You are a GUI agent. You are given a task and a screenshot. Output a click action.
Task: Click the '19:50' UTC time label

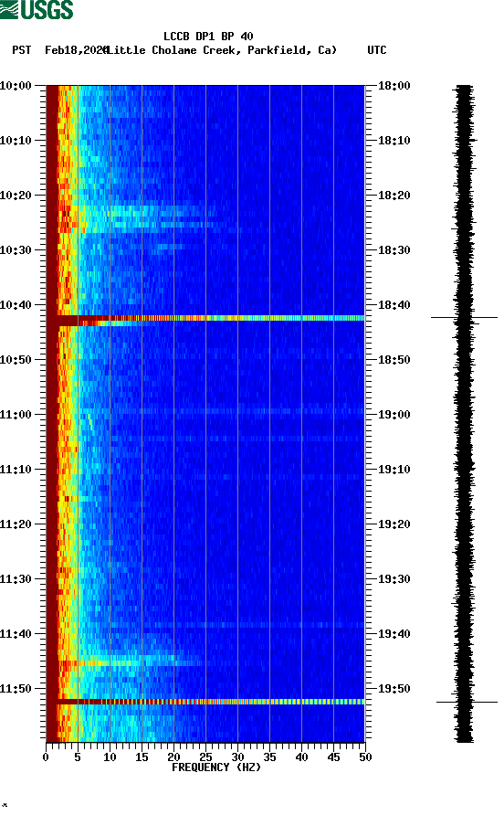coord(394,689)
